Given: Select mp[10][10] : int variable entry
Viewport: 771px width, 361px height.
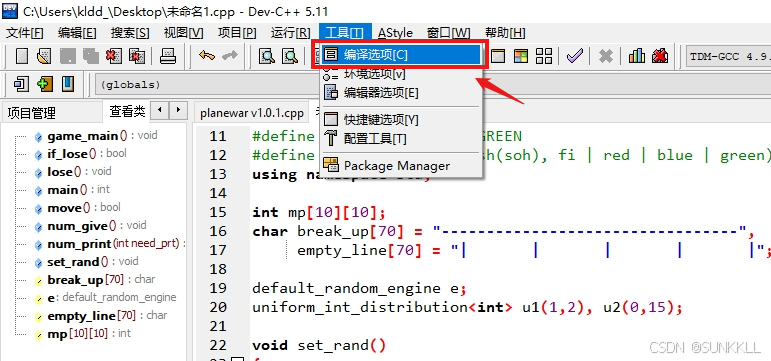Looking at the screenshot, I should coord(83,334).
